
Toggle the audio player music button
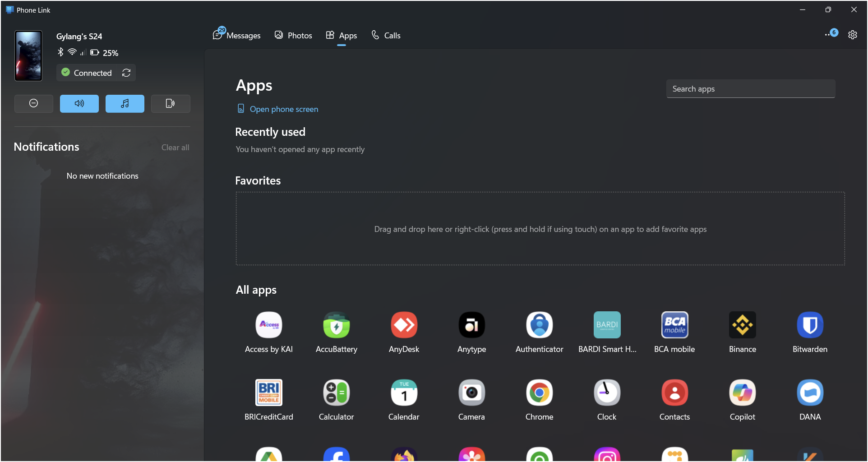point(125,103)
